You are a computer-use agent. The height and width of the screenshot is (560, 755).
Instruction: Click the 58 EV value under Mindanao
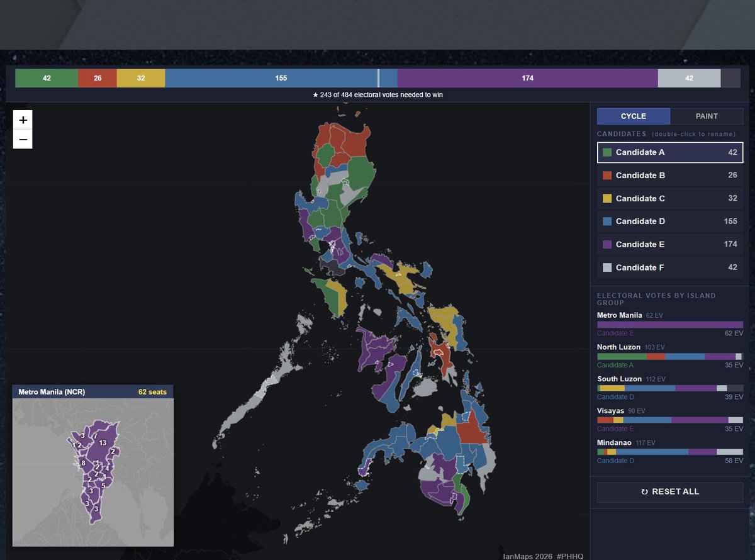coord(734,461)
